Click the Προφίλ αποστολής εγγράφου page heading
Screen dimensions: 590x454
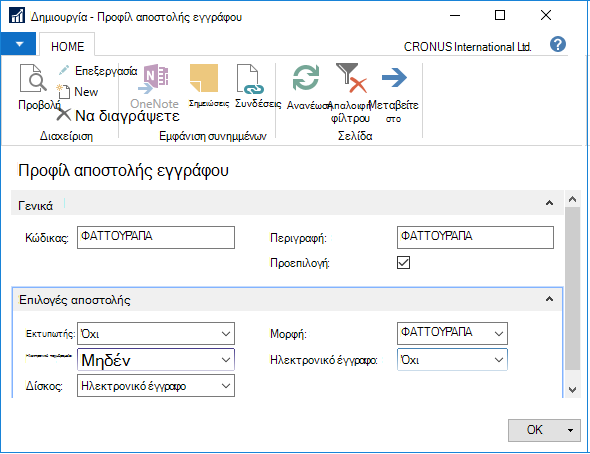click(123, 170)
